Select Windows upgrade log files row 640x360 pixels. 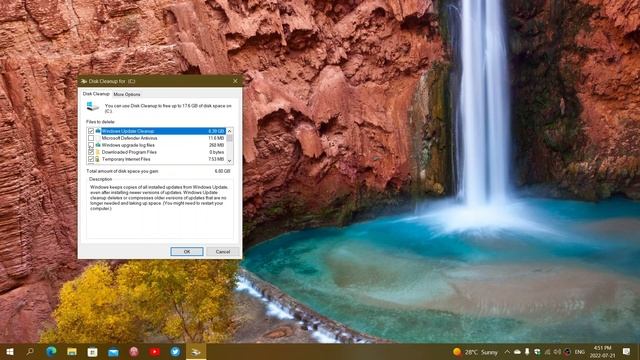click(156, 145)
